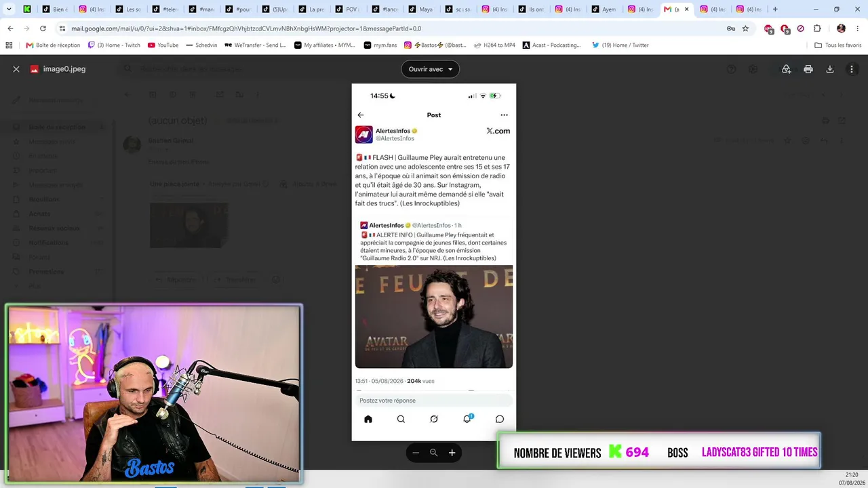Click the AlertesInfos profile avatar

364,134
